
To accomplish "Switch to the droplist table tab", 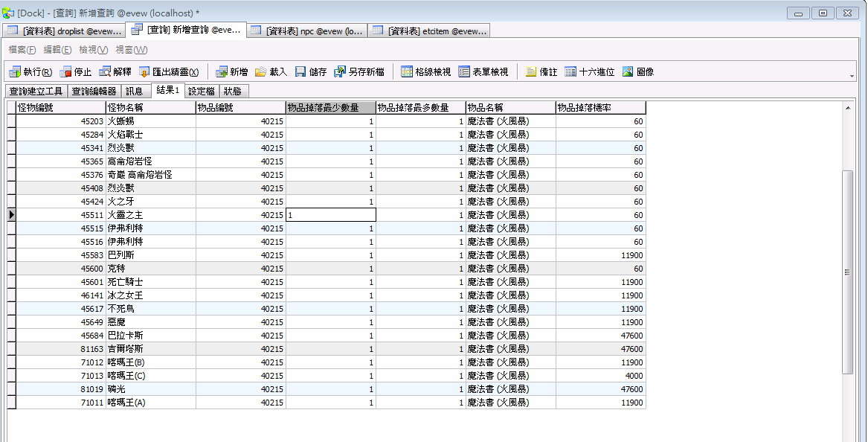I will (64, 31).
